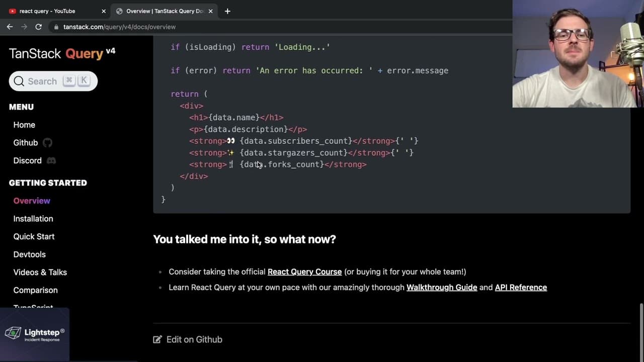
Task: Open Home in the sidebar menu
Action: click(x=24, y=125)
